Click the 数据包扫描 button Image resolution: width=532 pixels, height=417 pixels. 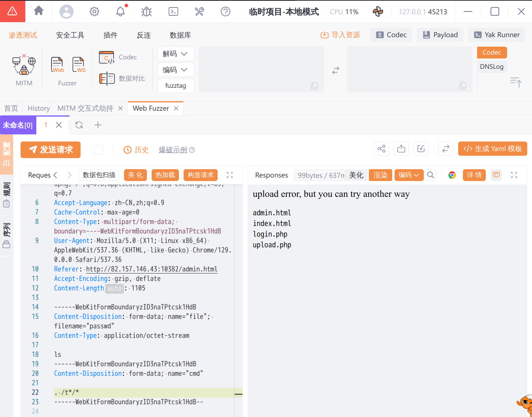pyautogui.click(x=99, y=175)
